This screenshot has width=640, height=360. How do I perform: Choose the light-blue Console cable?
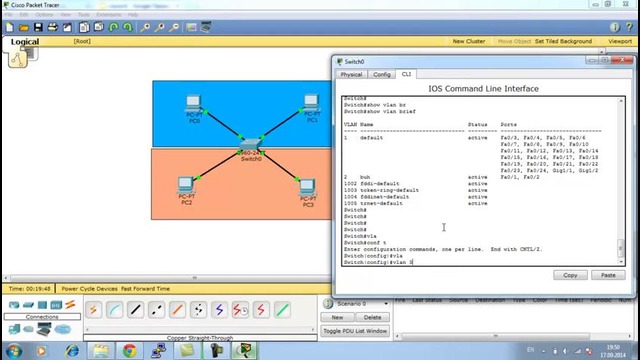coord(114,310)
